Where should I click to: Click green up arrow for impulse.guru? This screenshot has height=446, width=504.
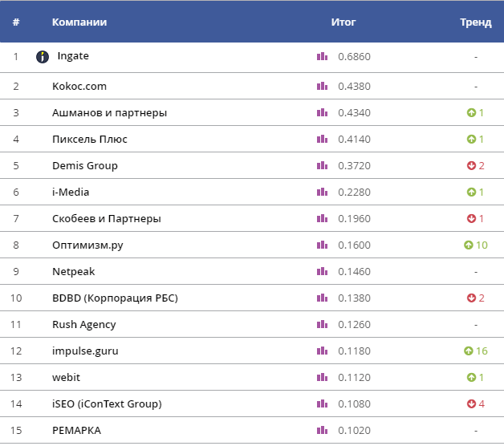tap(469, 351)
